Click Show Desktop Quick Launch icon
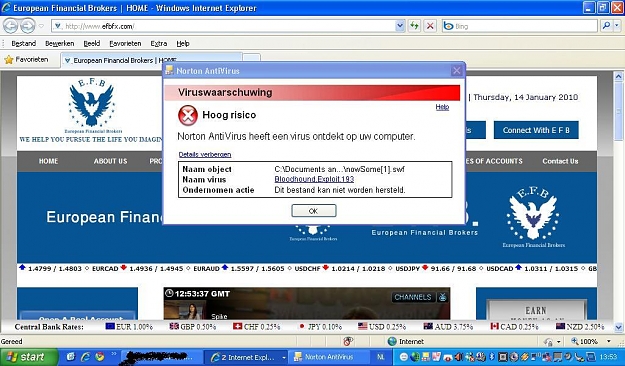This screenshot has width=625, height=366. point(71,356)
